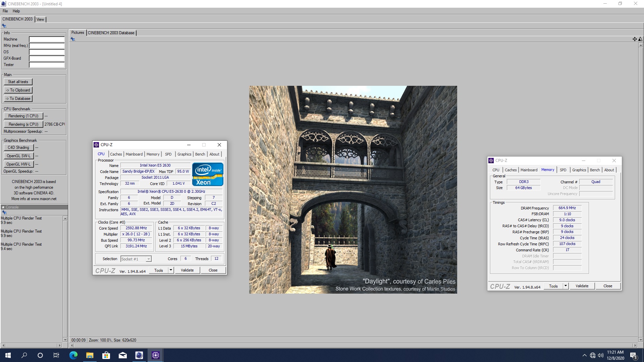Click the GFX-Board input field
The width and height of the screenshot is (644, 362).
click(47, 58)
